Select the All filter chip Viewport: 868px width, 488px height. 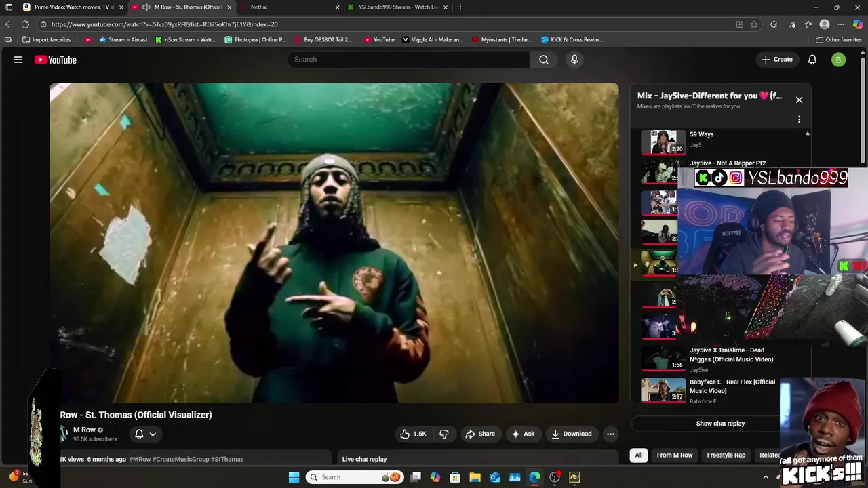(638, 455)
